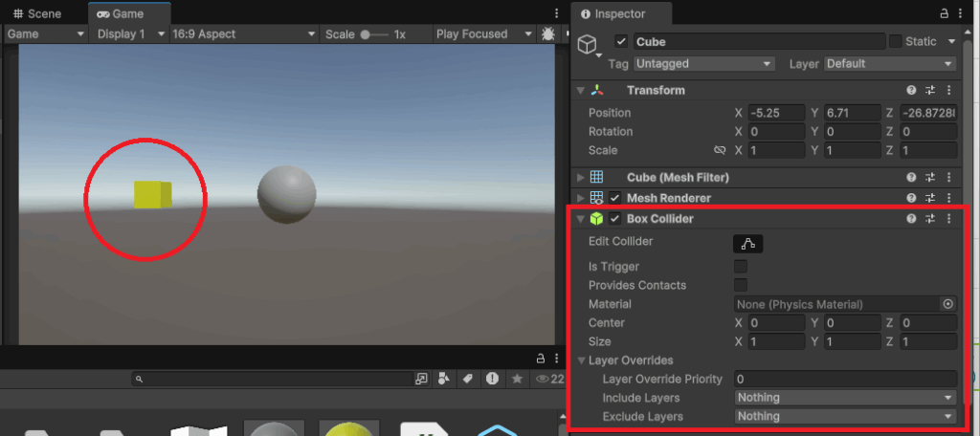The image size is (980, 436).
Task: Disable the Mesh Renderer component checkbox
Action: (615, 198)
